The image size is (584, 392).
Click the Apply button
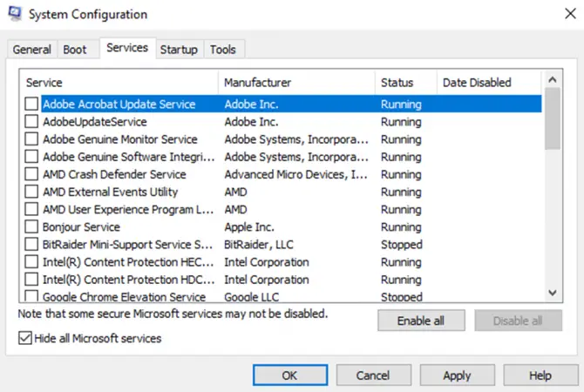click(x=458, y=375)
